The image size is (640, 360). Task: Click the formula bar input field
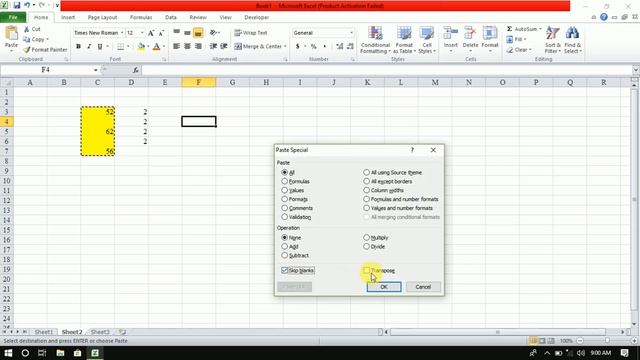point(386,70)
